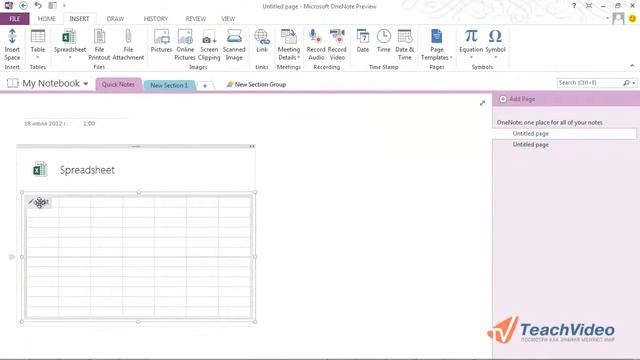Open the REVIEW tab
This screenshot has height=360, width=640.
point(196,19)
